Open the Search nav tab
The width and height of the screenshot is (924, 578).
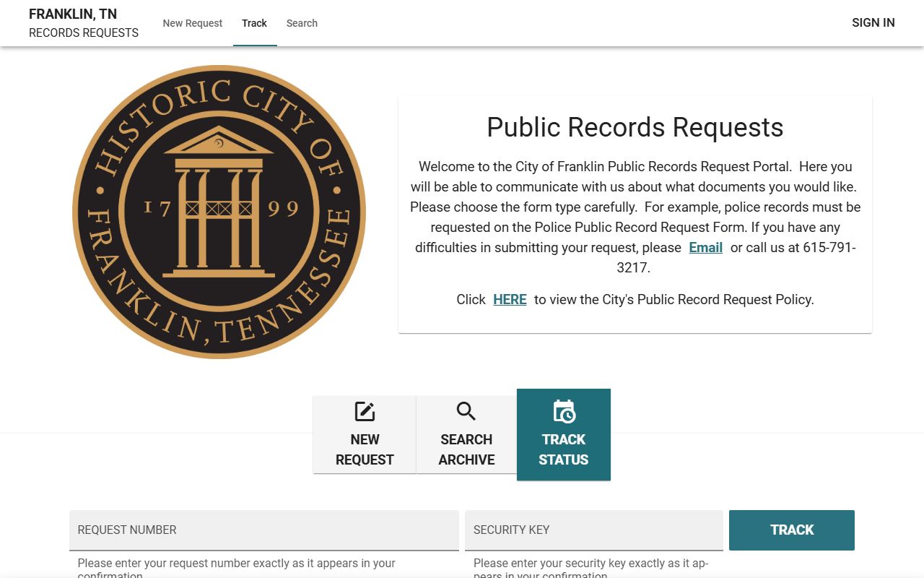(302, 23)
